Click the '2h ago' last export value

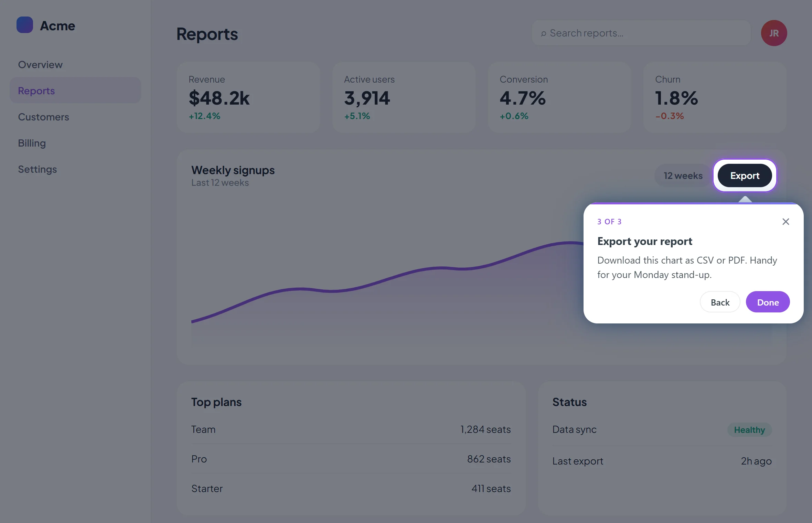pos(756,461)
